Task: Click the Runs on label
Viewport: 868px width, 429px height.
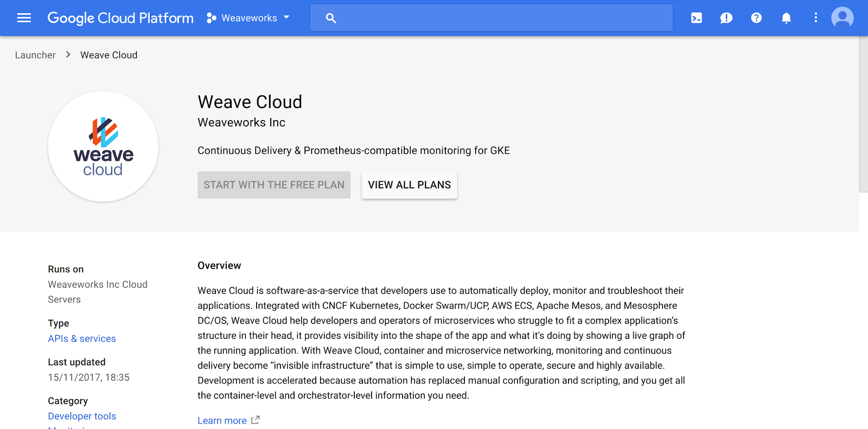Action: [x=66, y=269]
